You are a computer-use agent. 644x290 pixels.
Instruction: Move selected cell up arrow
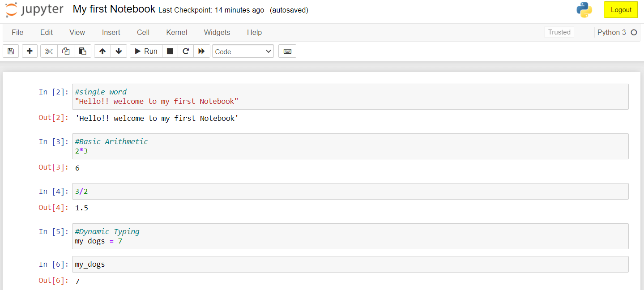tap(102, 51)
